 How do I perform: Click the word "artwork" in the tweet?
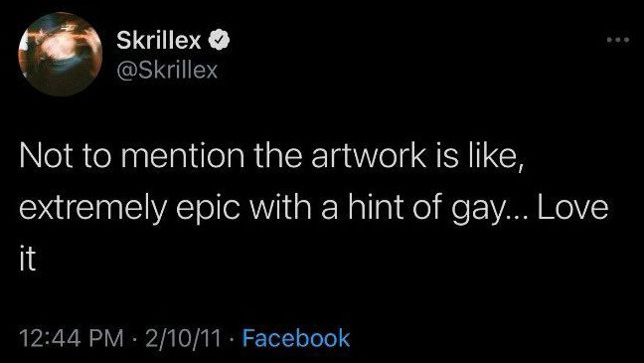click(369, 156)
